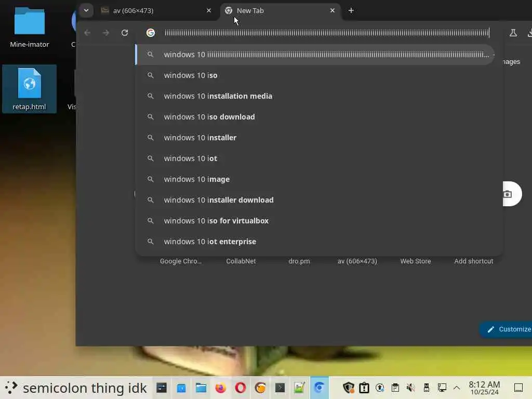Open the orange browser taskbar icon

tap(260, 388)
